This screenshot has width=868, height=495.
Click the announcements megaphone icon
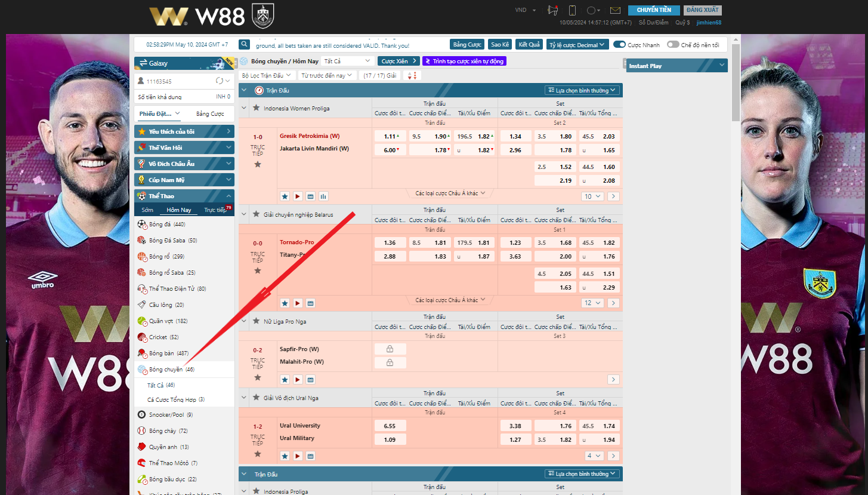[x=552, y=10]
